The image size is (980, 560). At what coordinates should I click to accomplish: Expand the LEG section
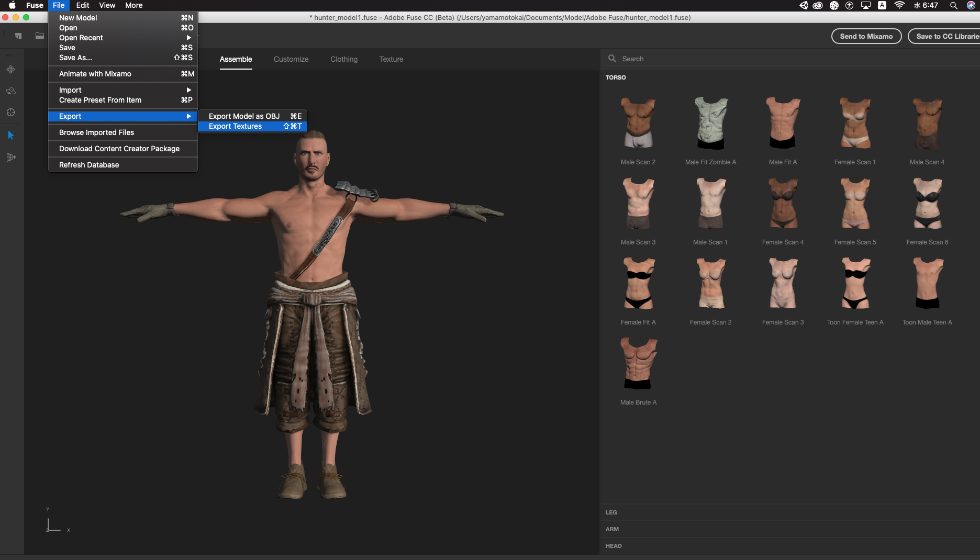(611, 512)
